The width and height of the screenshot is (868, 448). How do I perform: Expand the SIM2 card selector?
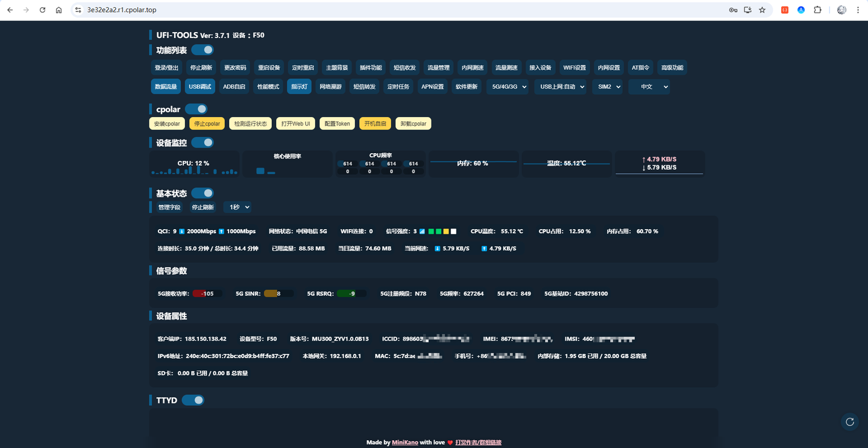click(606, 87)
